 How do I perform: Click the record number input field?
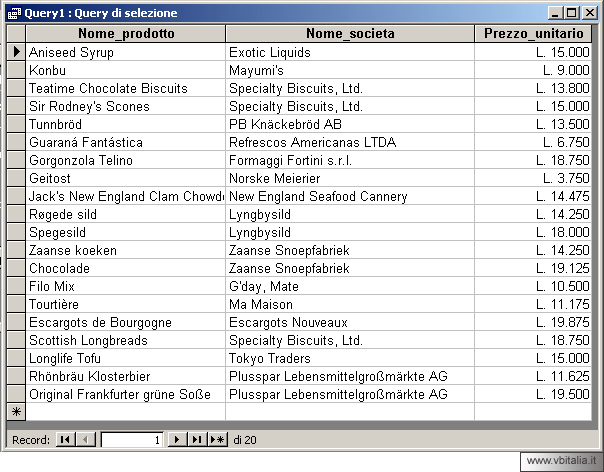click(x=132, y=439)
